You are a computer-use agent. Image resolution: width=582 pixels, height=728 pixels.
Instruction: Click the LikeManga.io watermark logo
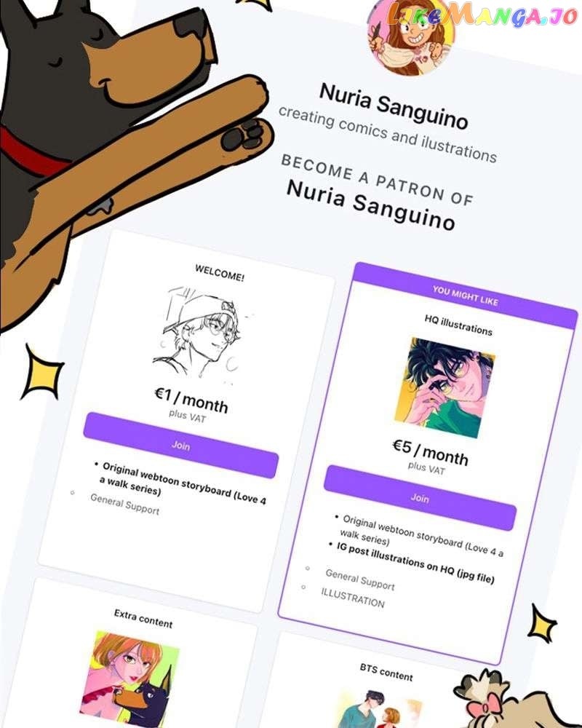coord(482,15)
